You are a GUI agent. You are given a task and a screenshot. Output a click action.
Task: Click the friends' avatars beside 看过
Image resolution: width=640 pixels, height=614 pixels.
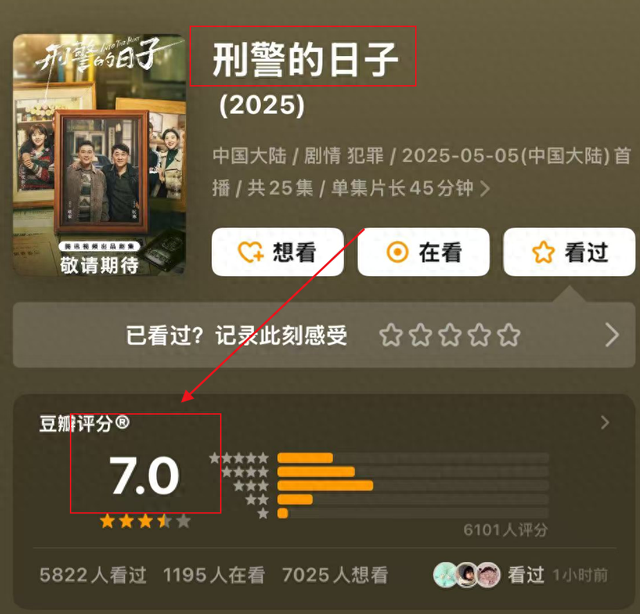pos(467,575)
